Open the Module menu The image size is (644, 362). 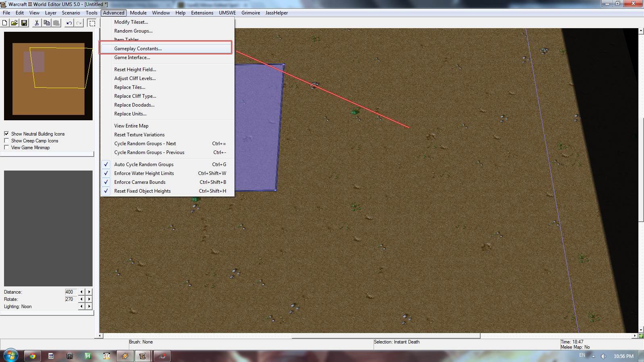coord(138,13)
